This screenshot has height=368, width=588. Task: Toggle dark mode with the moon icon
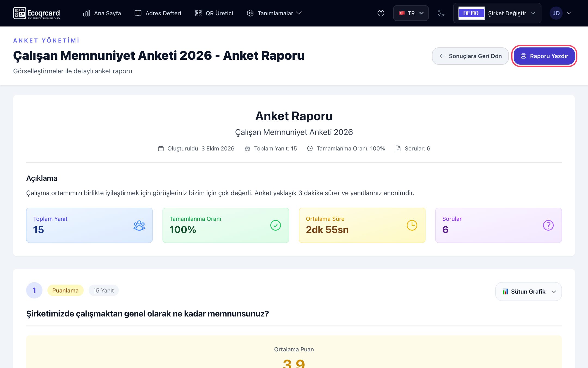[x=441, y=13]
